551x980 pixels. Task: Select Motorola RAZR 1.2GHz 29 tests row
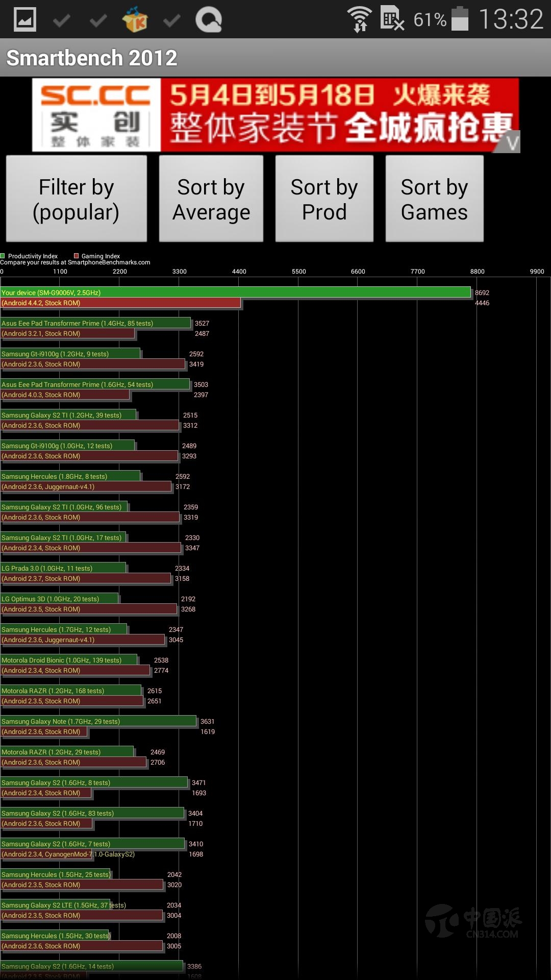67,752
